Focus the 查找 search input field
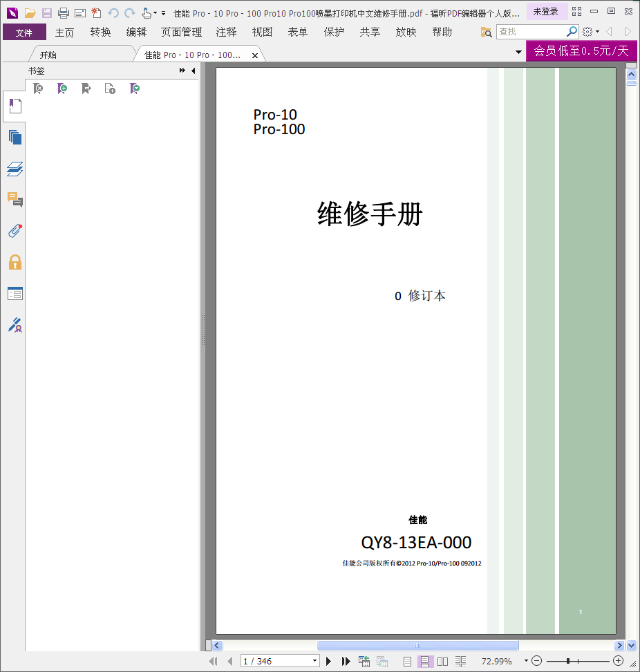The width and height of the screenshot is (640, 672). click(531, 32)
